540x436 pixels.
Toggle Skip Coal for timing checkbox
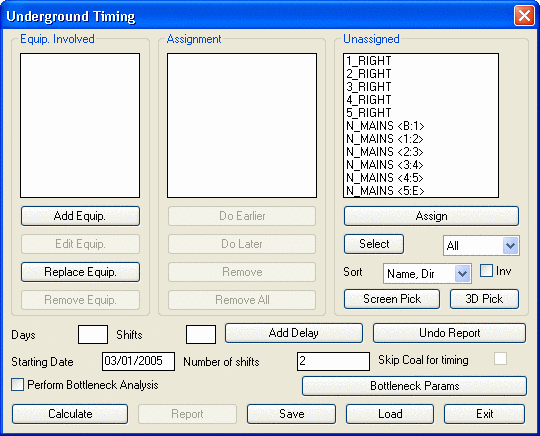[500, 359]
